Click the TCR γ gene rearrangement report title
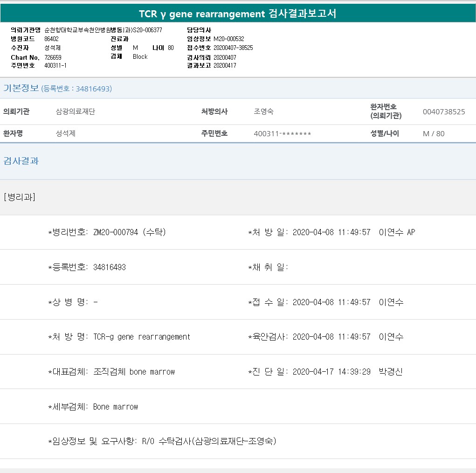 [x=238, y=14]
